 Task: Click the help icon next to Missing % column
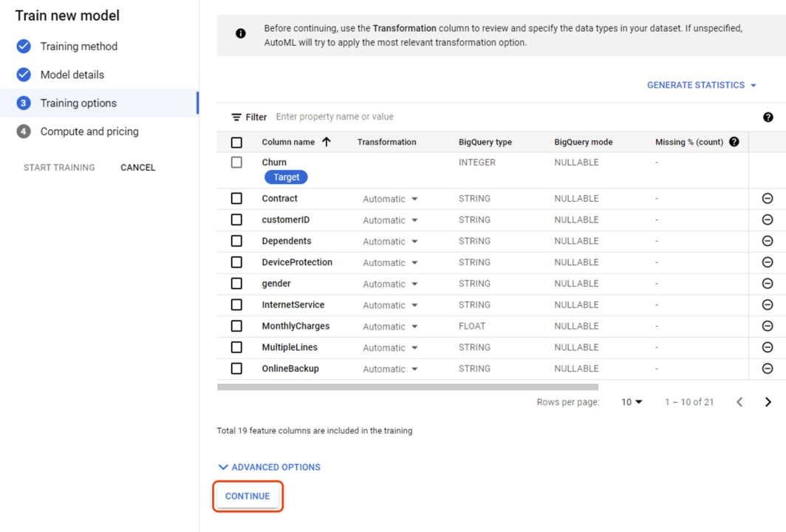(x=734, y=142)
